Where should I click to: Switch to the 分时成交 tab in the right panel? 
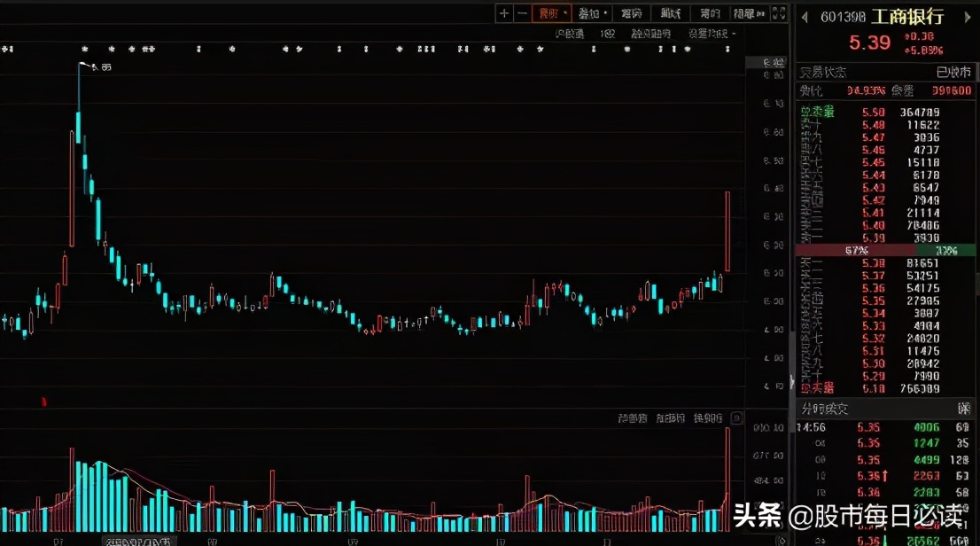(824, 409)
